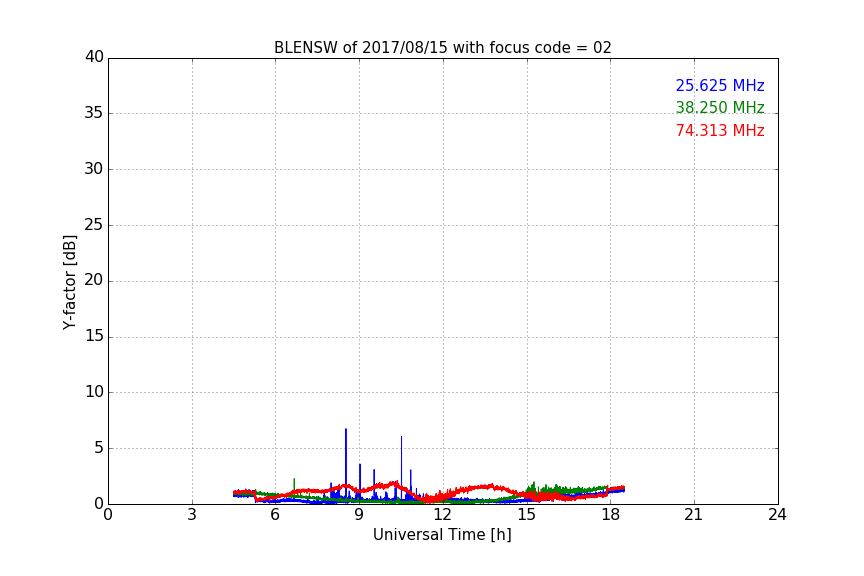Image resolution: width=864 pixels, height=576 pixels.
Task: Click the 25 tick label on the Y-factor axis
Action: coord(94,225)
